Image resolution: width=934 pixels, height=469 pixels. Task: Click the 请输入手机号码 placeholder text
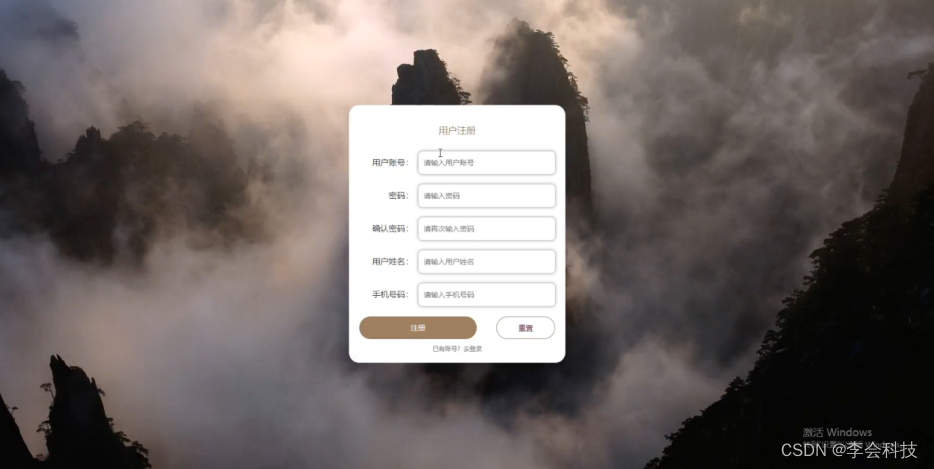[x=449, y=294]
